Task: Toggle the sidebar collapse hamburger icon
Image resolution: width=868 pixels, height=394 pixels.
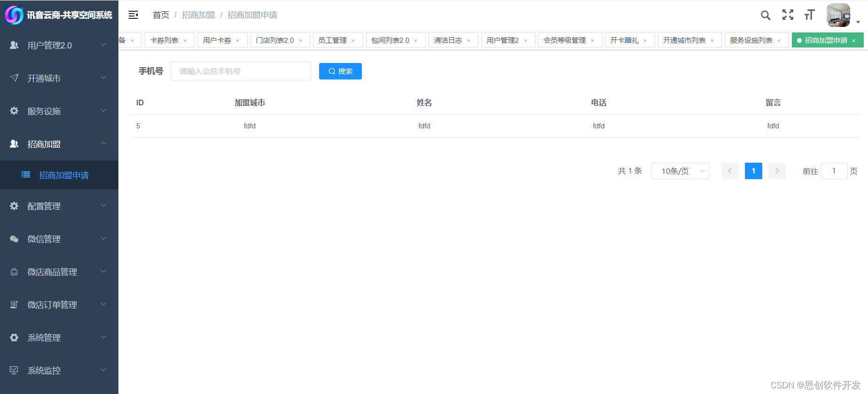Action: point(133,15)
